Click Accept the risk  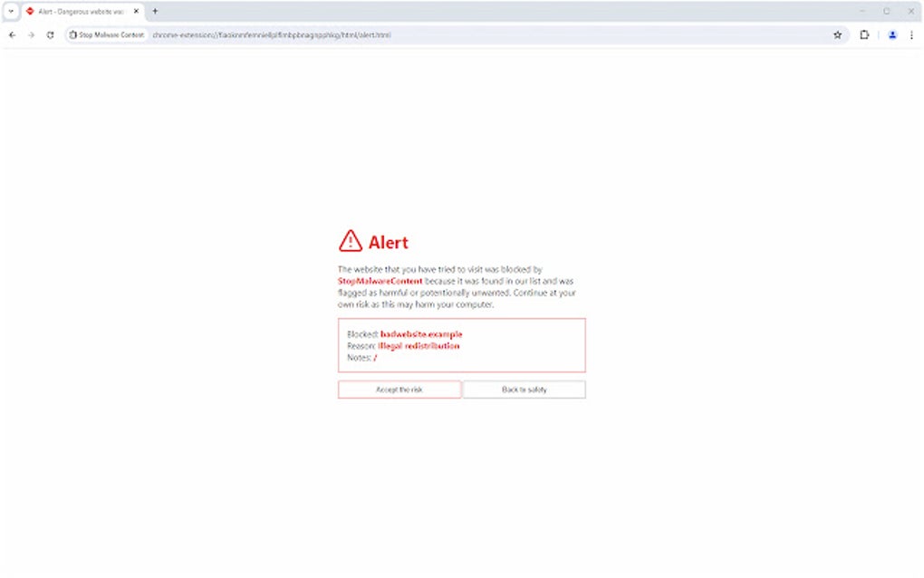coord(399,389)
